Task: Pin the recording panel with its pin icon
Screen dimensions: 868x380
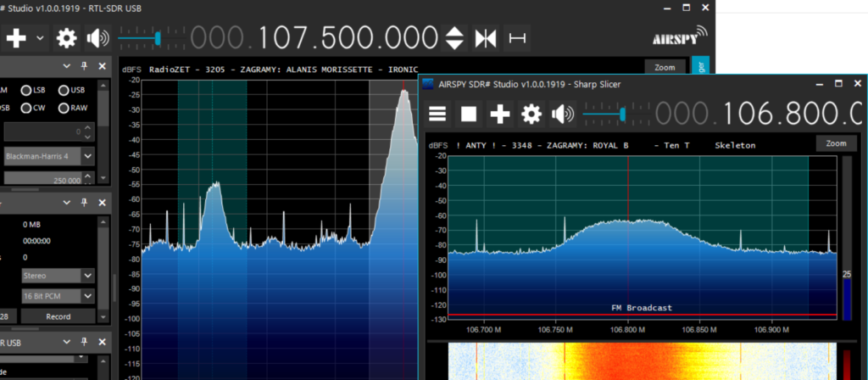Action: (85, 204)
